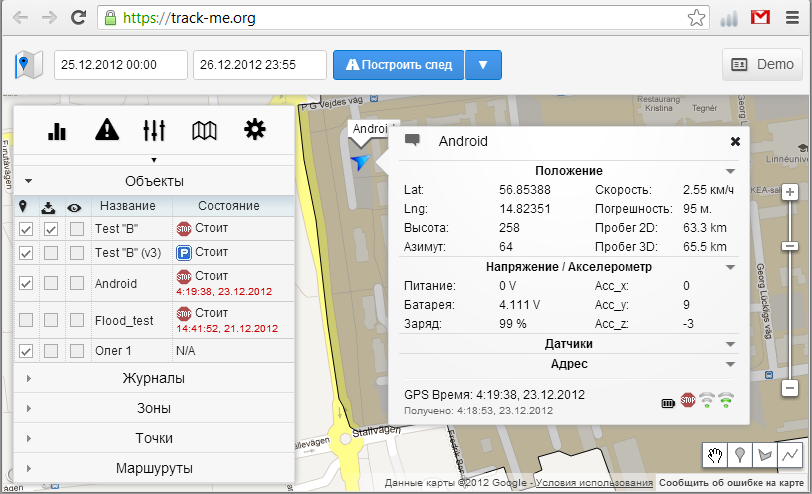Expand the Зоны section
The width and height of the screenshot is (812, 494).
click(154, 408)
